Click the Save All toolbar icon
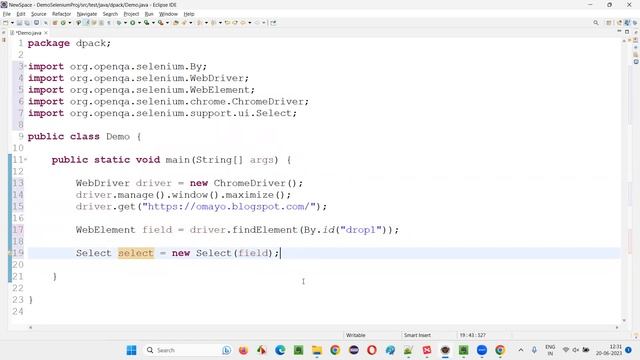The image size is (640, 360). (27, 23)
